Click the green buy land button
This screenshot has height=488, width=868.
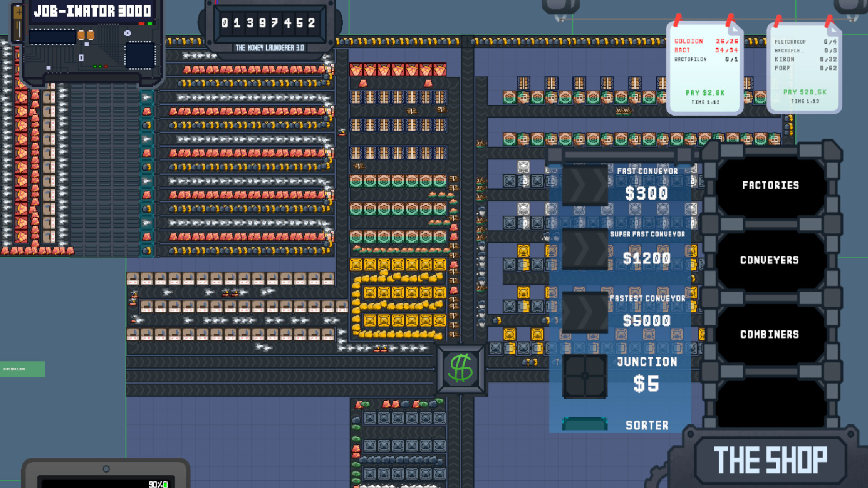[22, 369]
